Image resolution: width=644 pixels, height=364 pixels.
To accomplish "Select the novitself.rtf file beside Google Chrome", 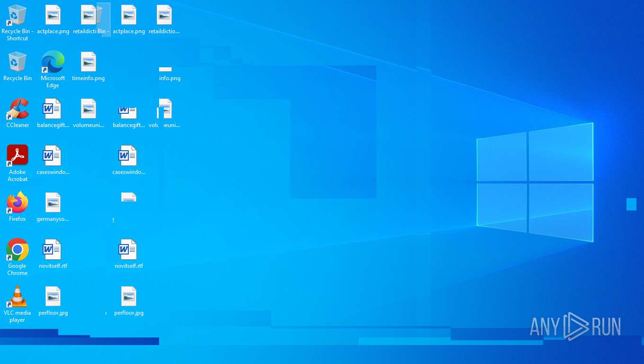I will point(53,254).
